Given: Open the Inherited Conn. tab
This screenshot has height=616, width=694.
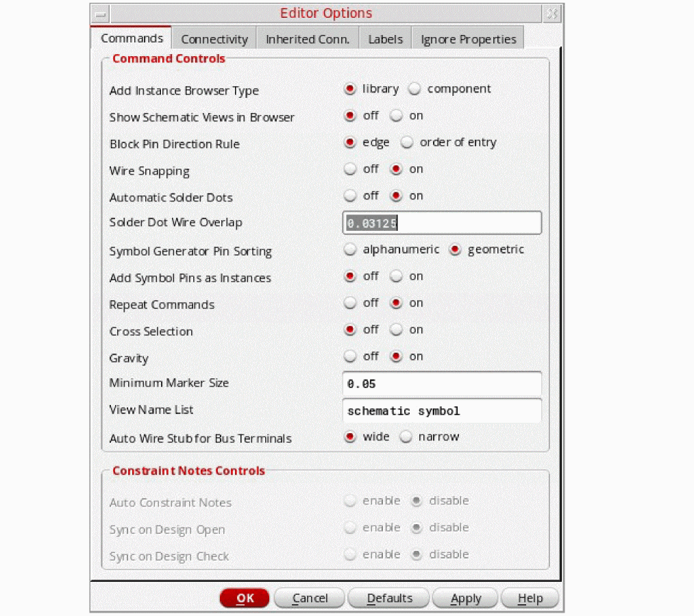Looking at the screenshot, I should click(x=308, y=39).
